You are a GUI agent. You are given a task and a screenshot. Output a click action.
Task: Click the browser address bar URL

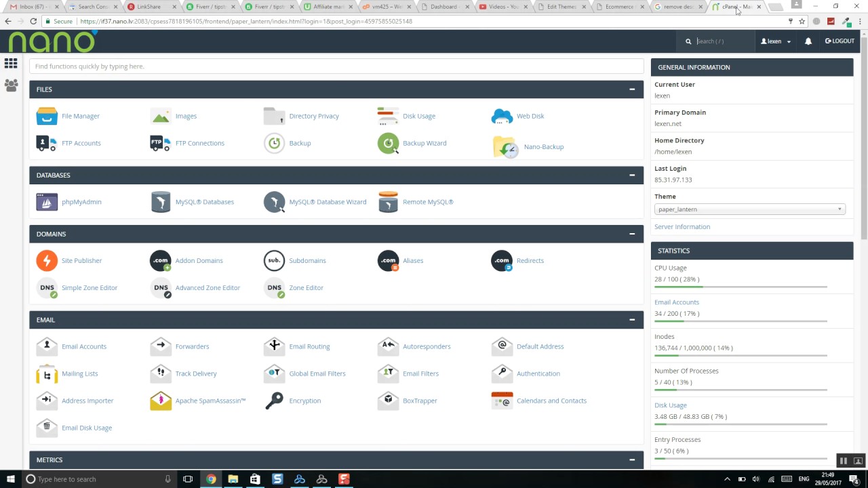246,21
